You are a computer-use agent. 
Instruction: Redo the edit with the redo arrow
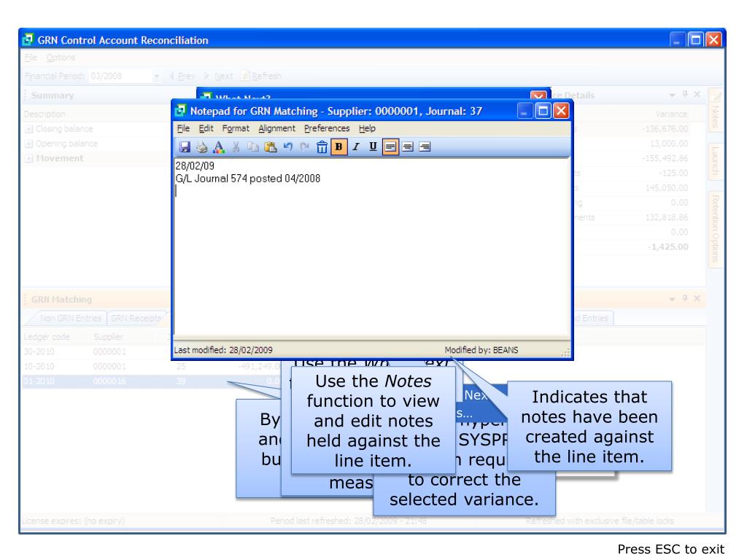304,147
